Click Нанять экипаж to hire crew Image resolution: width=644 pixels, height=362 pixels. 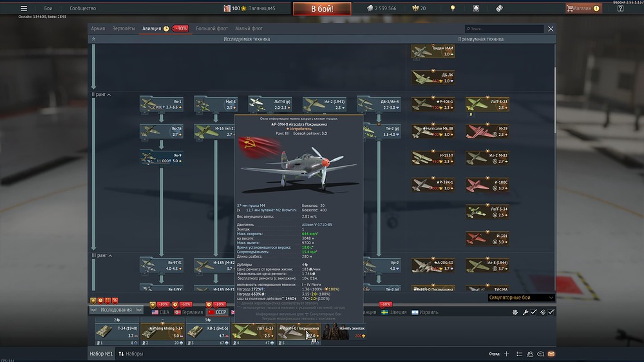(344, 332)
